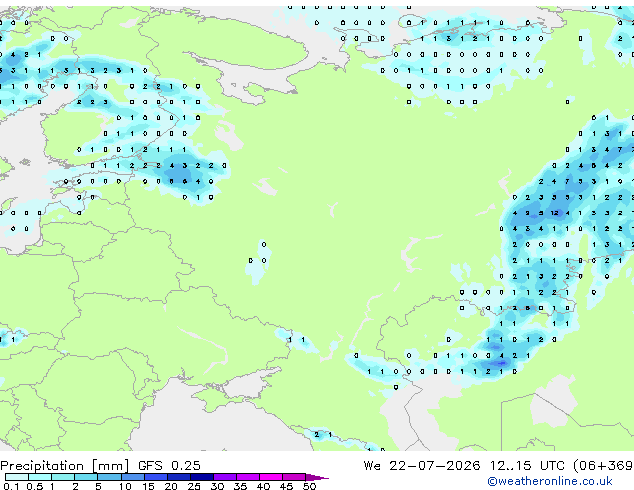Click the '12' precipitation value on the map
The image size is (634, 490).
(x=554, y=213)
